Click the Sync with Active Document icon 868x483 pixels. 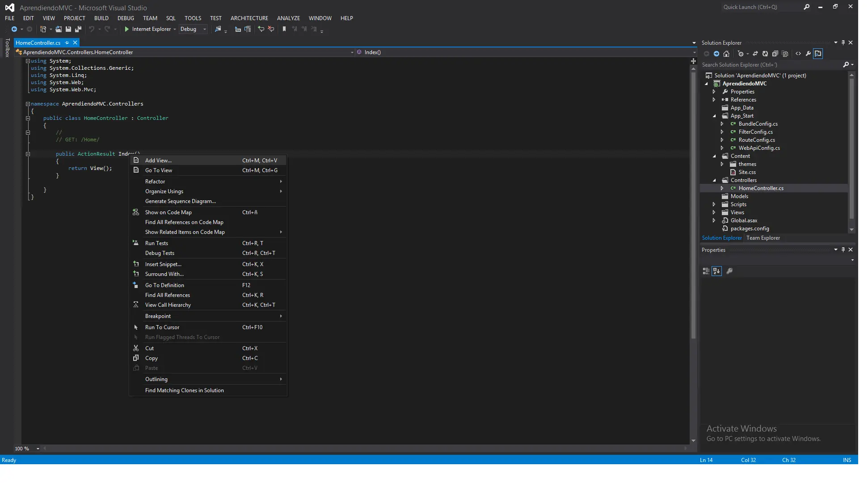tap(755, 54)
